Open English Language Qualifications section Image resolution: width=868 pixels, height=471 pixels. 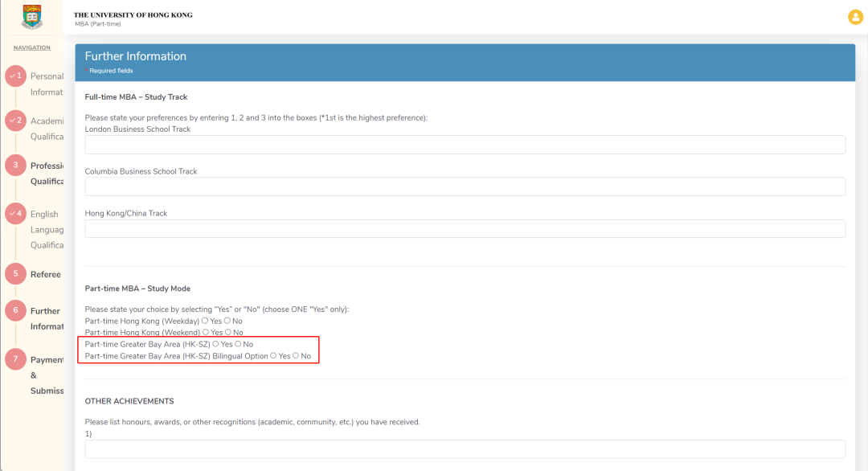(47, 230)
